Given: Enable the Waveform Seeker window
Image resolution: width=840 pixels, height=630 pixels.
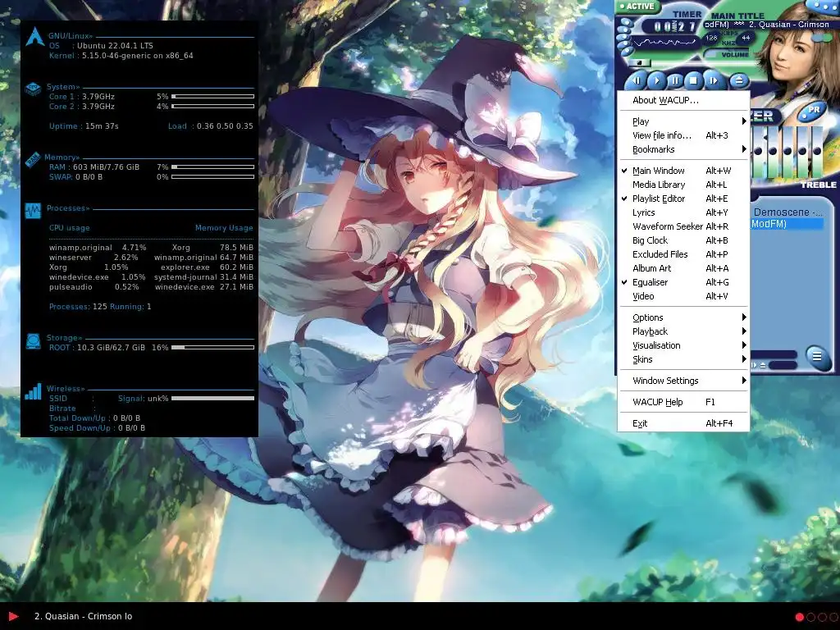Looking at the screenshot, I should [683, 226].
